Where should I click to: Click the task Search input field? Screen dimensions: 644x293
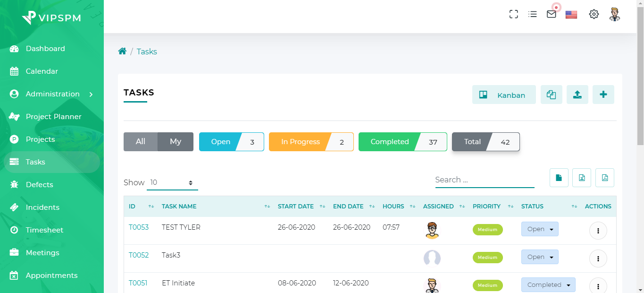tap(485, 180)
